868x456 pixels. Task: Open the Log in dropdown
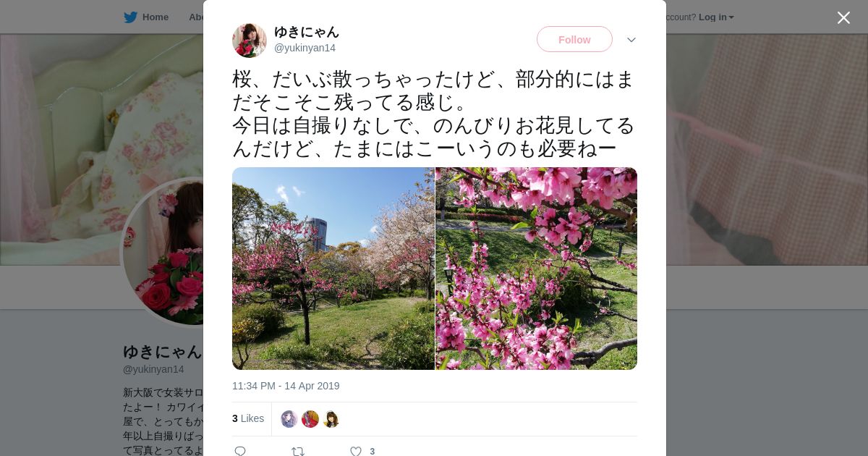point(716,17)
